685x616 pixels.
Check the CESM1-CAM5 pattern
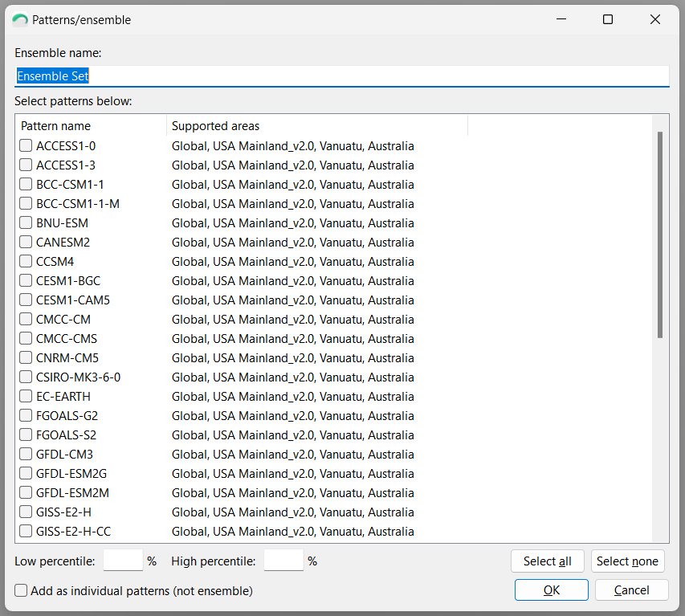26,300
